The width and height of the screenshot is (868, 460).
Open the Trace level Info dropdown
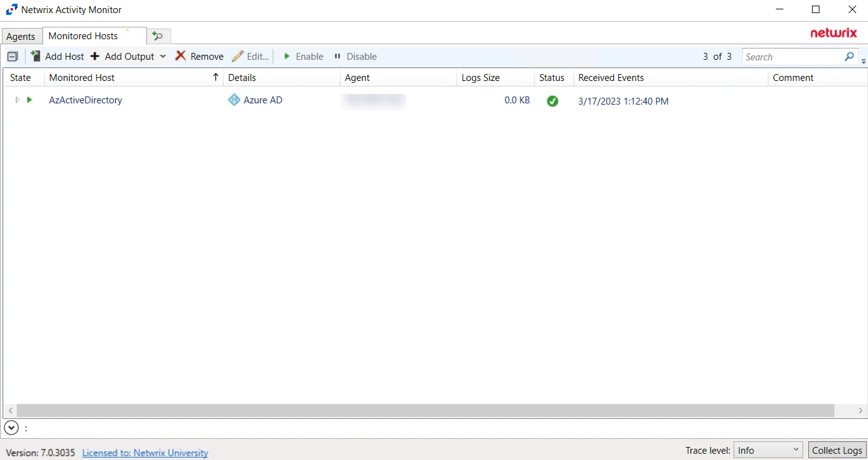click(x=768, y=450)
